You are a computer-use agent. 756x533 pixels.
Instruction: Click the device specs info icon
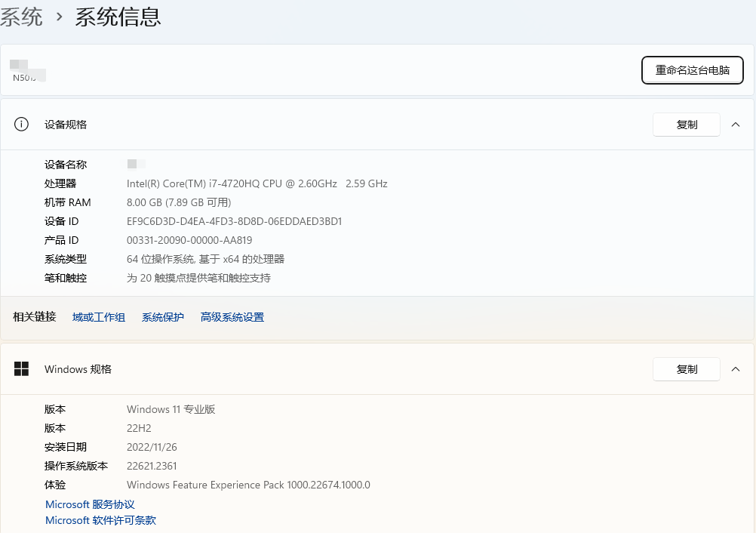tap(21, 125)
